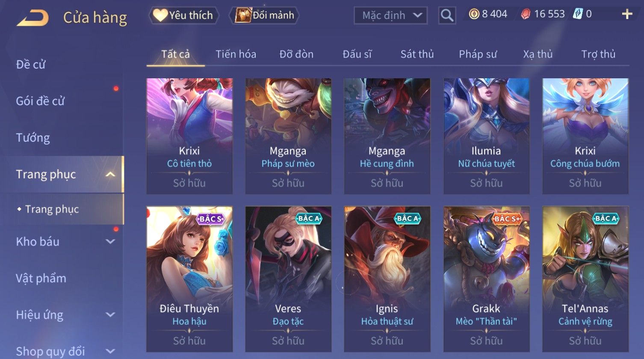The width and height of the screenshot is (644, 359).
Task: Select the Pháp sư category tab
Action: click(478, 54)
